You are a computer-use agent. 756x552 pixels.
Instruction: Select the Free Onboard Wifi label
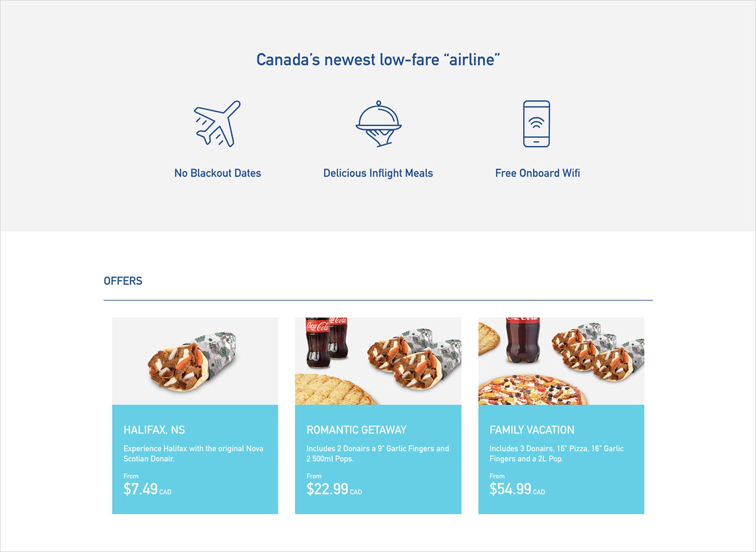click(537, 173)
